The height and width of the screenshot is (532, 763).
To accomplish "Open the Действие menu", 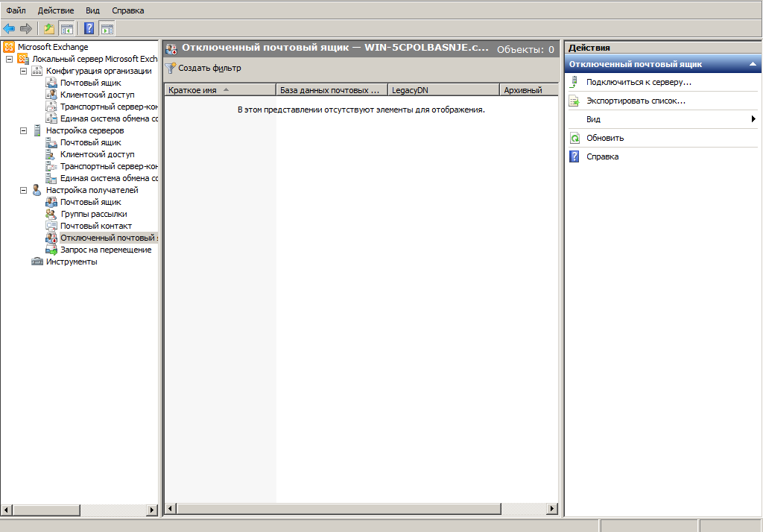I will click(56, 10).
